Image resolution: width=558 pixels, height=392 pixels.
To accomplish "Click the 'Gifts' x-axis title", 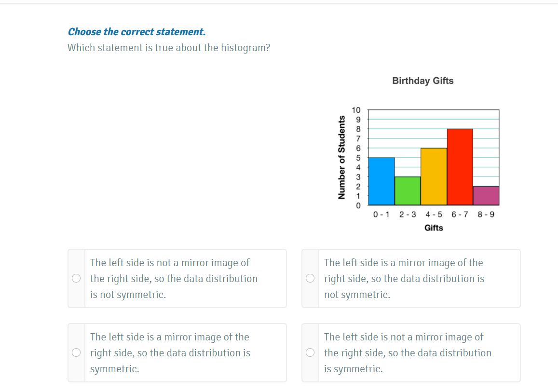I will pos(434,228).
